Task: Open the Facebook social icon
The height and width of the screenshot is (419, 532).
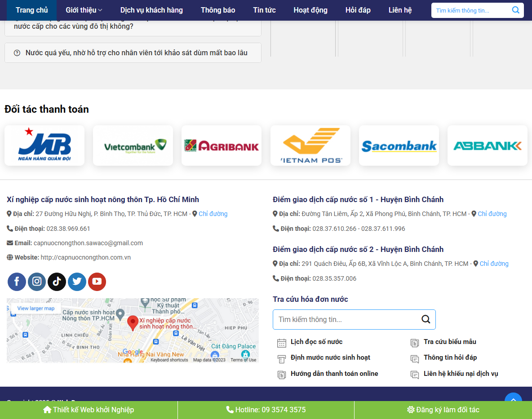Action: pos(17,282)
